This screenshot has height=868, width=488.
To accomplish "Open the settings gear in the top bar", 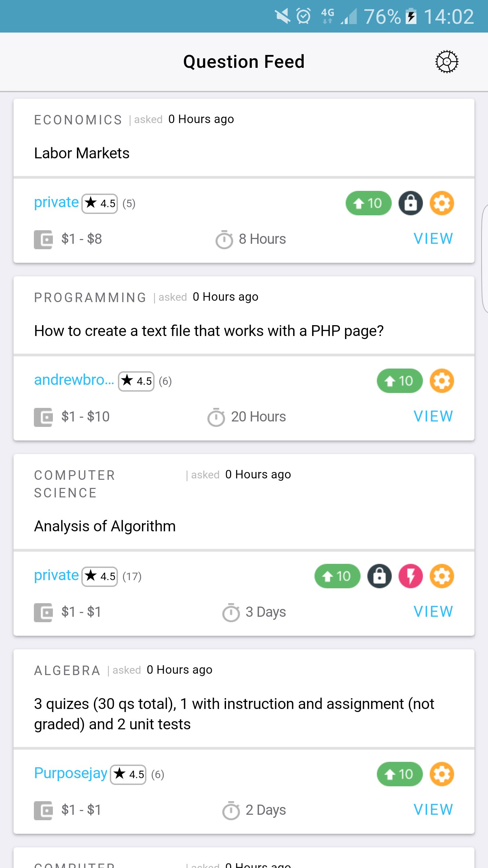I will (x=447, y=61).
